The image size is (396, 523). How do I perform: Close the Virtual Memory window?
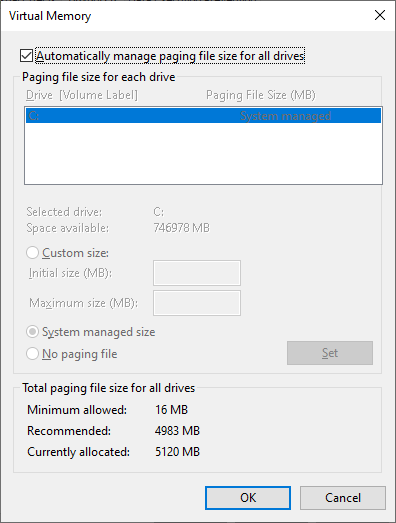point(380,15)
